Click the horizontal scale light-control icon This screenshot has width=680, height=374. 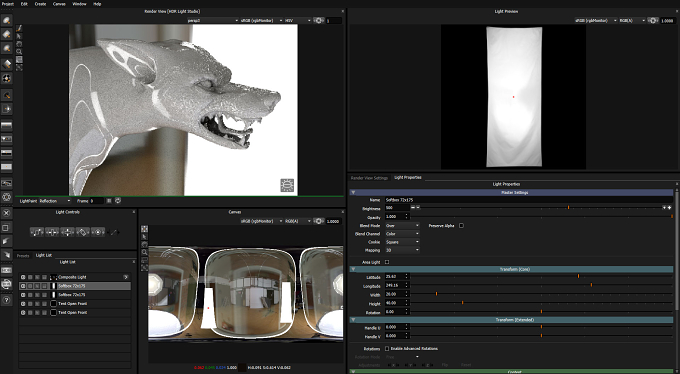[52, 232]
